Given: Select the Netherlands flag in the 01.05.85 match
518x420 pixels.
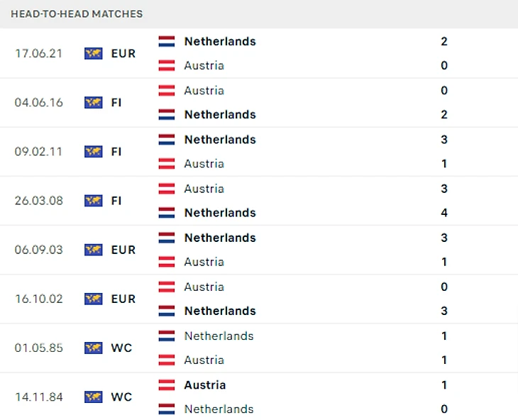Looking at the screenshot, I should click(x=167, y=336).
